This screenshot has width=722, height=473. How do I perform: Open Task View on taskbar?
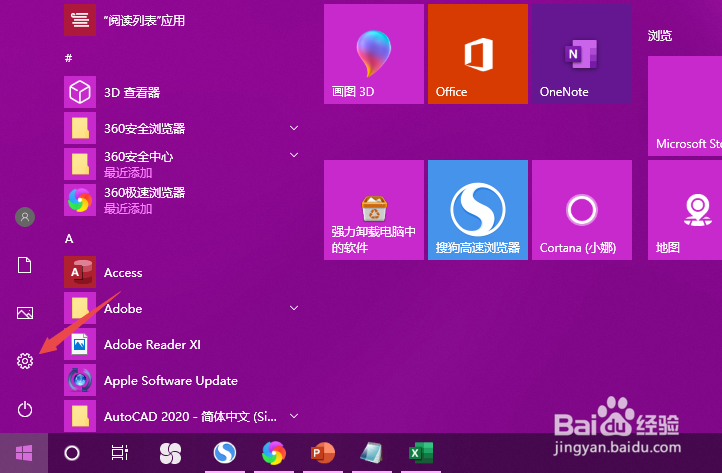pyautogui.click(x=120, y=453)
